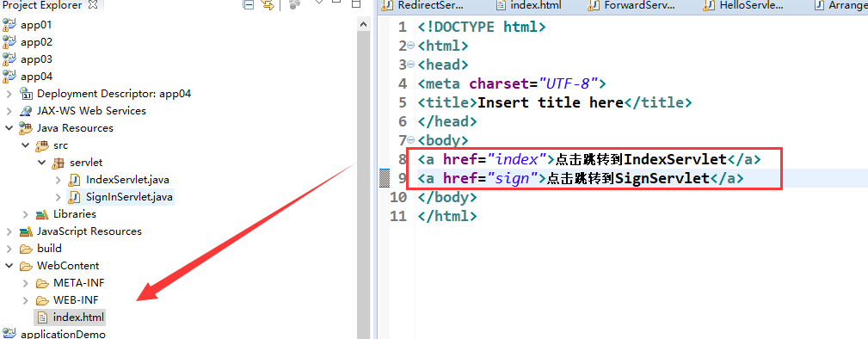Click the app04 project icon
This screenshot has width=868, height=339.
[9, 77]
